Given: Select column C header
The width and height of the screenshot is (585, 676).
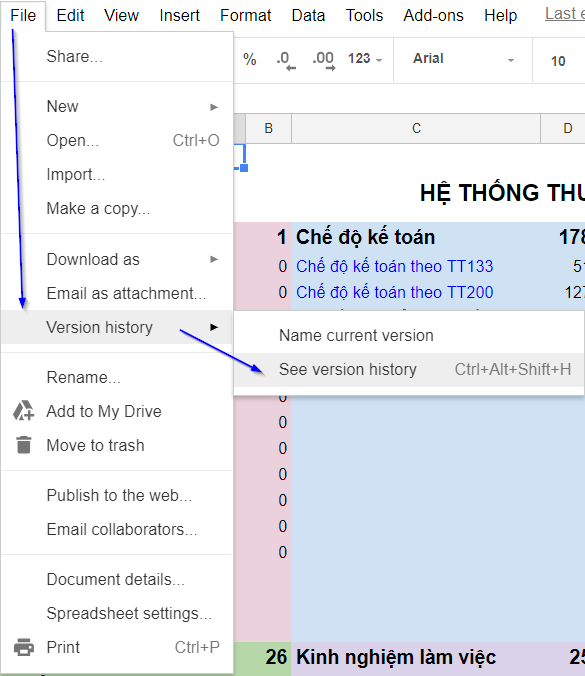Looking at the screenshot, I should pyautogui.click(x=416, y=128).
